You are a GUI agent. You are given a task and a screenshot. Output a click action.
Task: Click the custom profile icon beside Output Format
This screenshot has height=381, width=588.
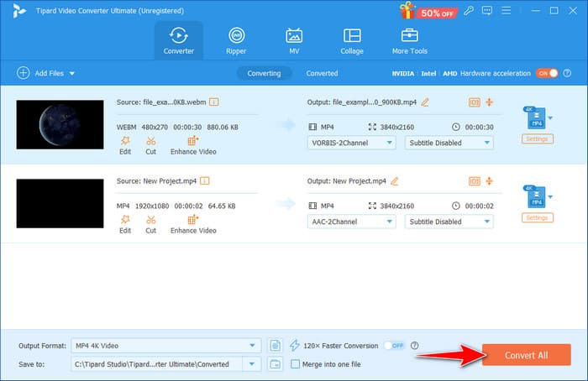pos(276,346)
